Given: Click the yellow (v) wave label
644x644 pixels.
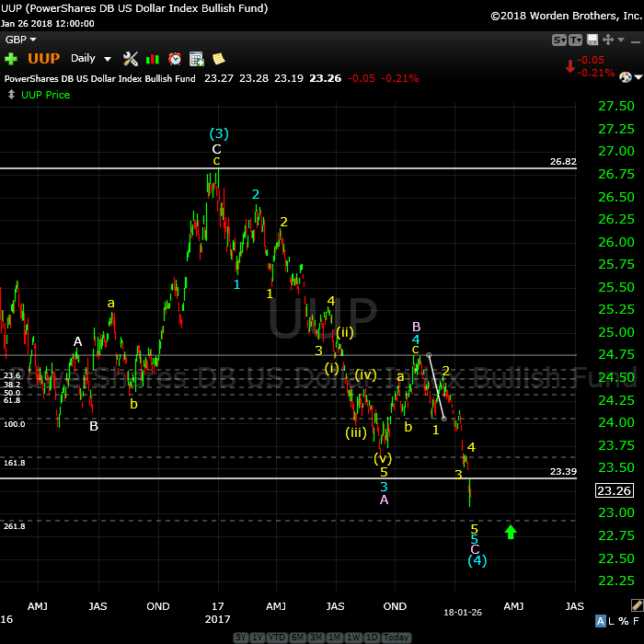Looking at the screenshot, I should [383, 458].
